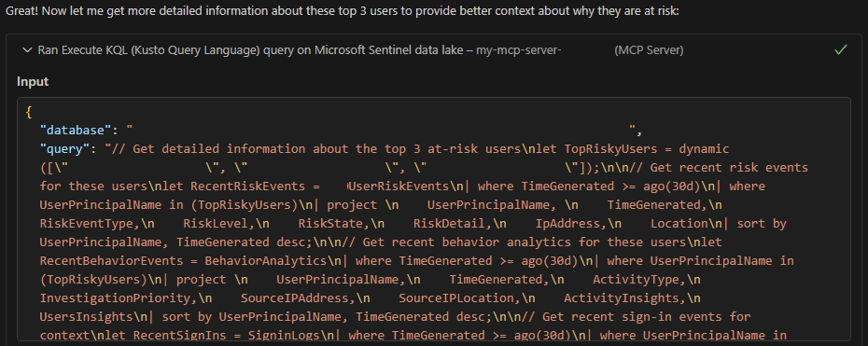868x346 pixels.
Task: Click the "query" key in the JSON
Action: click(65, 148)
